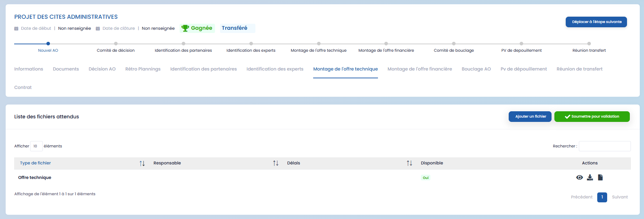Select the Réunion transfert step marker
The image size is (644, 219).
[589, 44]
